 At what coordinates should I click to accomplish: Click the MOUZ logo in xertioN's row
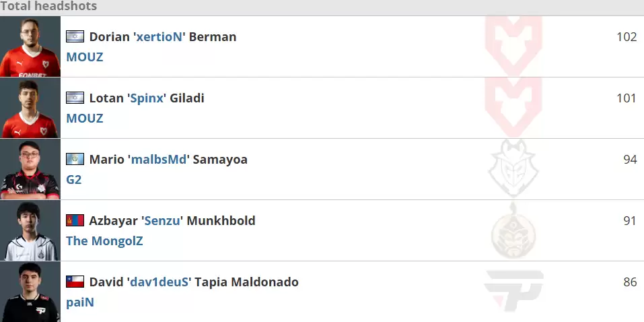[x=513, y=44]
